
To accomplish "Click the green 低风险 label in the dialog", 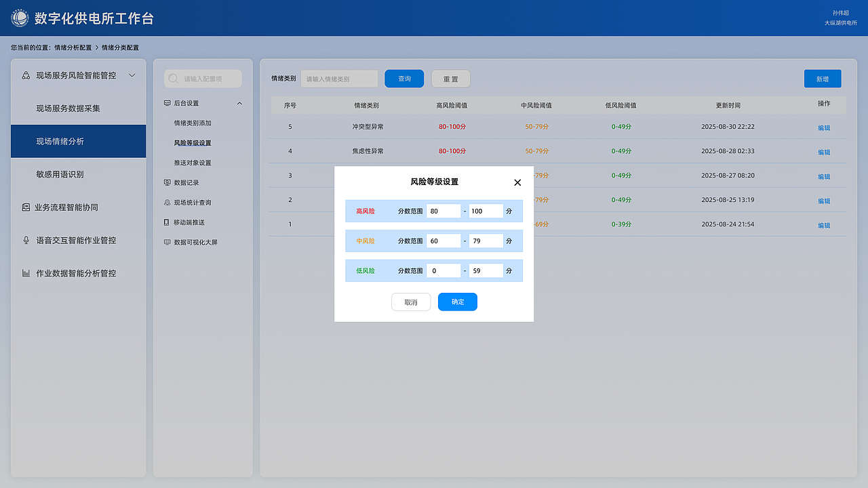I will (366, 271).
